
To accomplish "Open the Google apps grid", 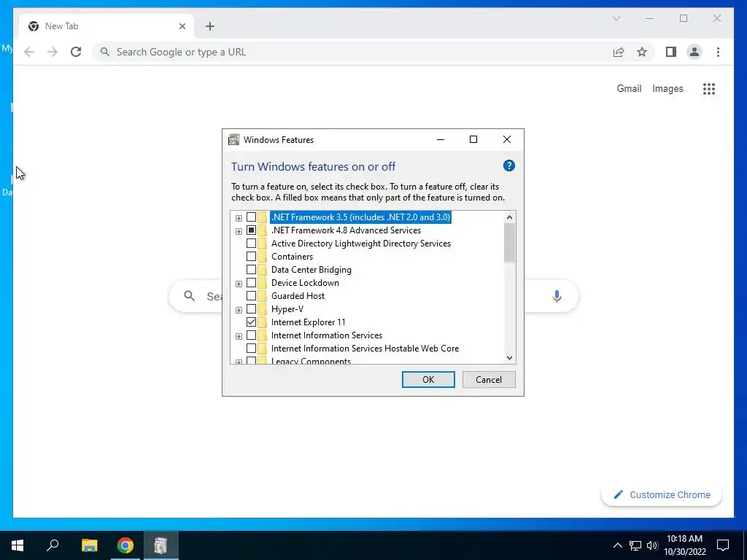I will point(709,88).
